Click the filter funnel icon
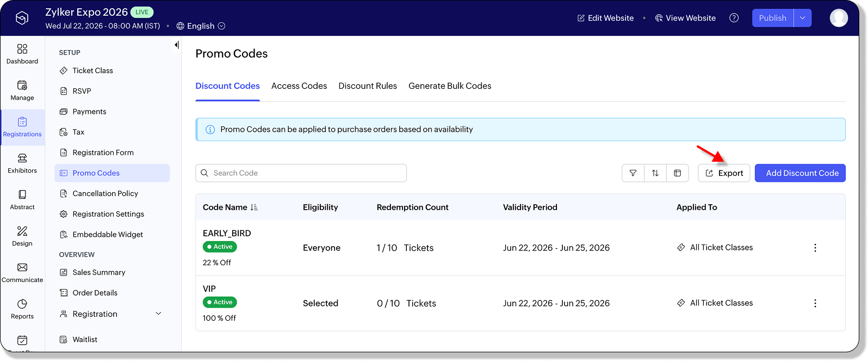The image size is (868, 361). (633, 173)
